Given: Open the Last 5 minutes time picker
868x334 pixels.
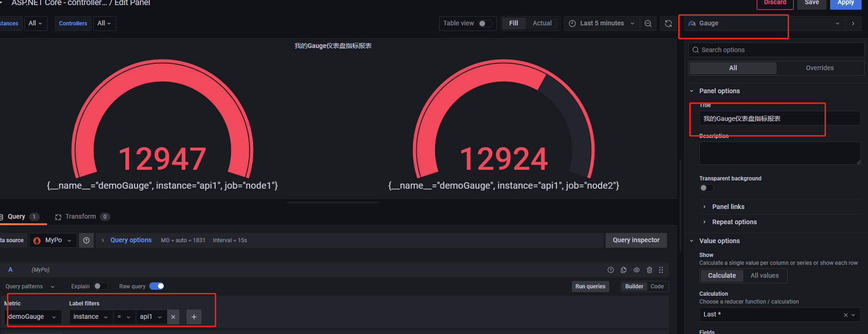Looking at the screenshot, I should pos(602,23).
